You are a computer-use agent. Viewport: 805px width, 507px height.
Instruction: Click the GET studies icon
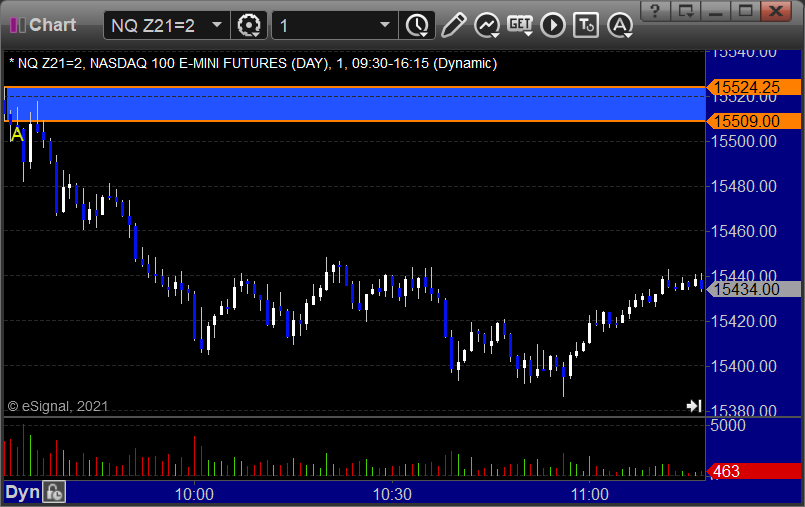click(x=520, y=25)
